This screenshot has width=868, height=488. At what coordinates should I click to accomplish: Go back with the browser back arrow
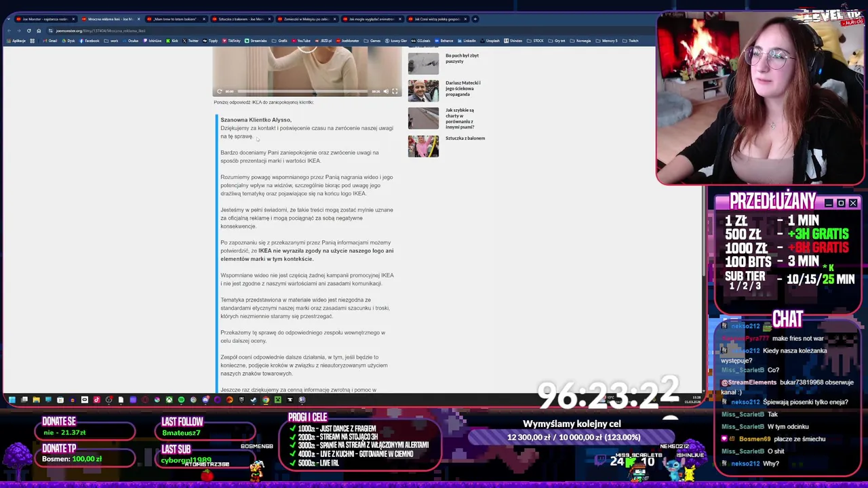[x=8, y=30]
